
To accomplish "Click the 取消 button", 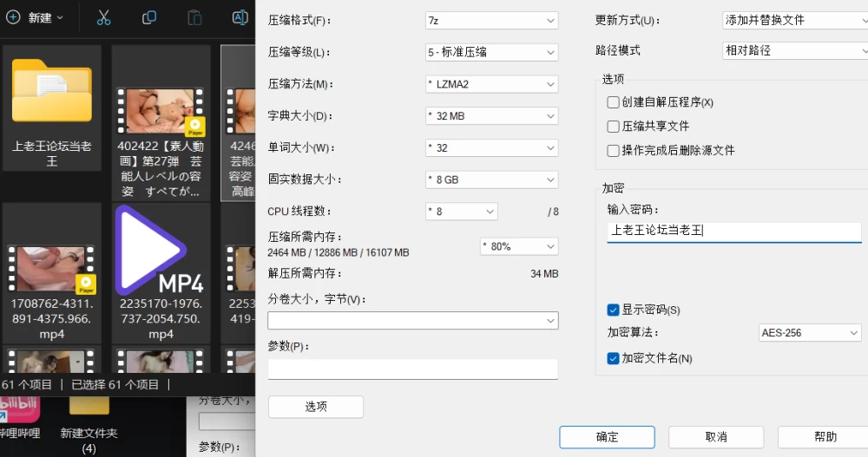I will point(716,437).
